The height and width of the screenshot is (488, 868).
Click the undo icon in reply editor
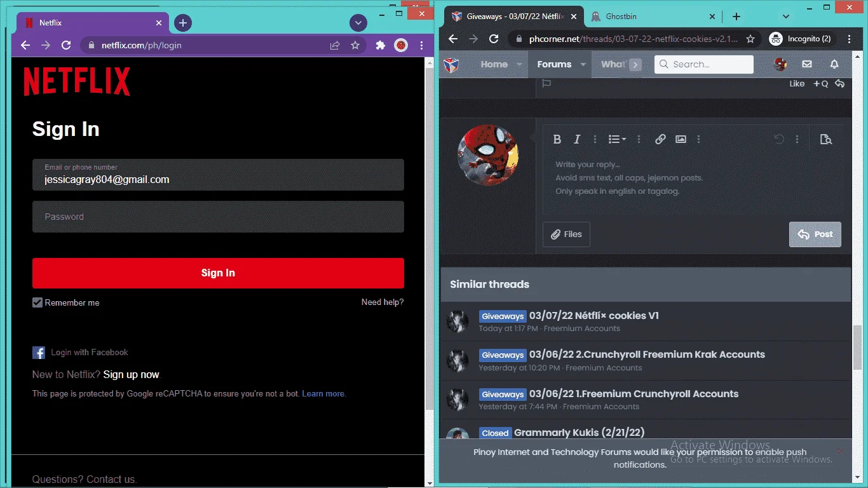(x=779, y=139)
